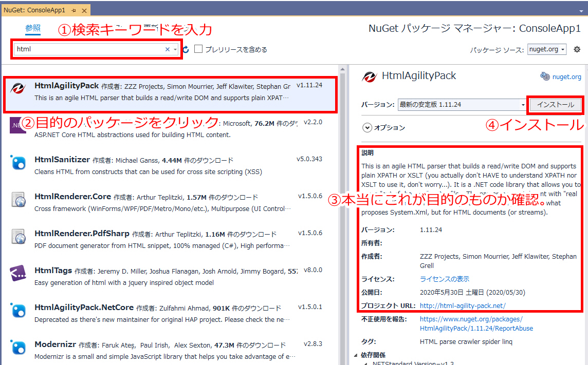588x365 pixels.
Task: Click the HtmlSanitizer package icon
Action: (x=19, y=163)
